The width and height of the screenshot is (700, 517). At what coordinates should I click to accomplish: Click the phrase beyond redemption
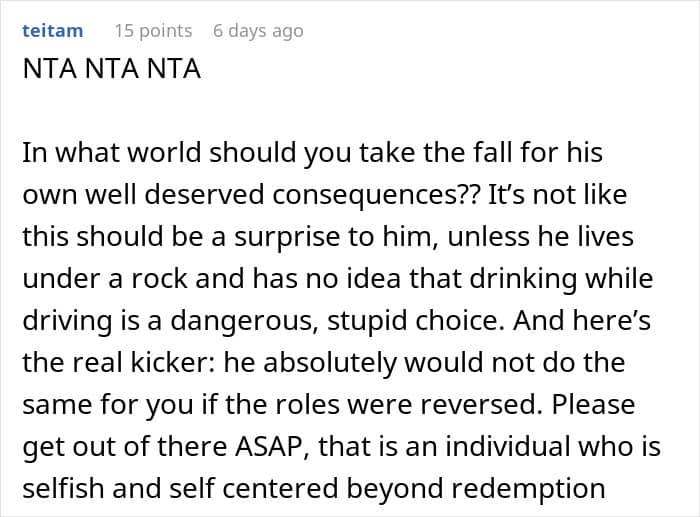(x=476, y=489)
